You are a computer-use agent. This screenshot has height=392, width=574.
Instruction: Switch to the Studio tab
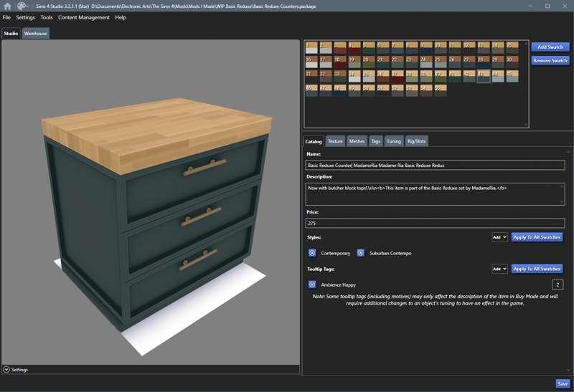tap(11, 33)
